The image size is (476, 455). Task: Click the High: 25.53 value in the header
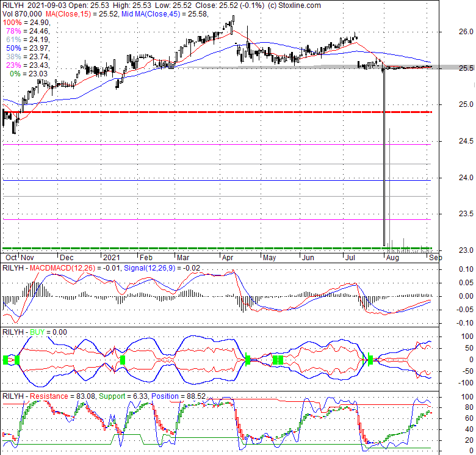pyautogui.click(x=131, y=5)
